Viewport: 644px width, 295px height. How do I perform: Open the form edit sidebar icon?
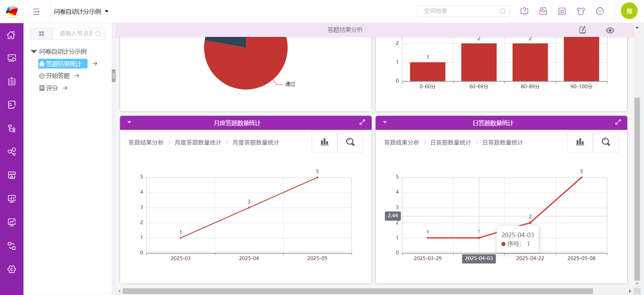point(12,105)
